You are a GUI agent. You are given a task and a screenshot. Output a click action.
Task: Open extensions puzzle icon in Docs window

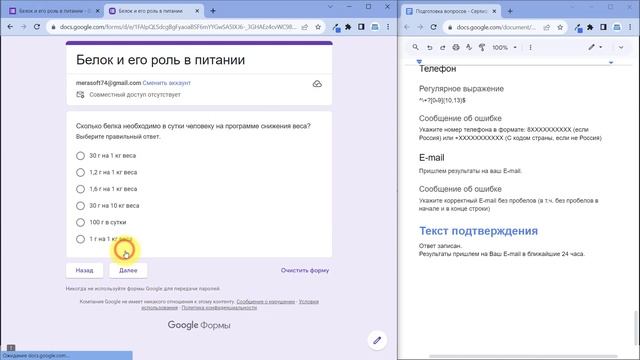coord(590,27)
